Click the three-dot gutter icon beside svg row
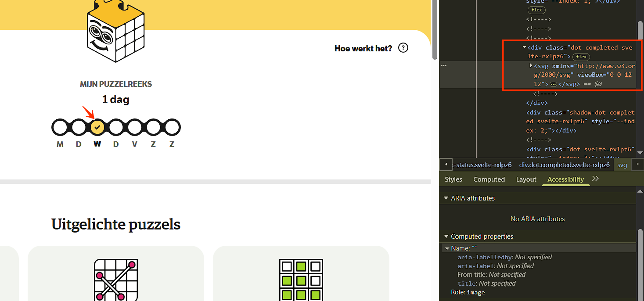 [444, 65]
